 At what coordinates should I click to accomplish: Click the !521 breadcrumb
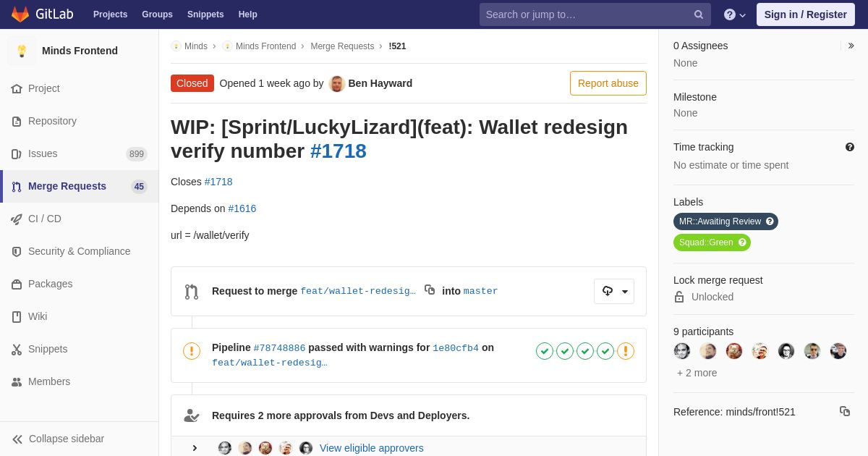coord(397,46)
